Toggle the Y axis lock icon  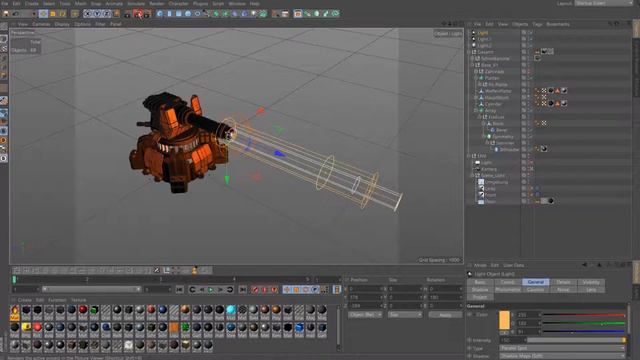(97, 14)
